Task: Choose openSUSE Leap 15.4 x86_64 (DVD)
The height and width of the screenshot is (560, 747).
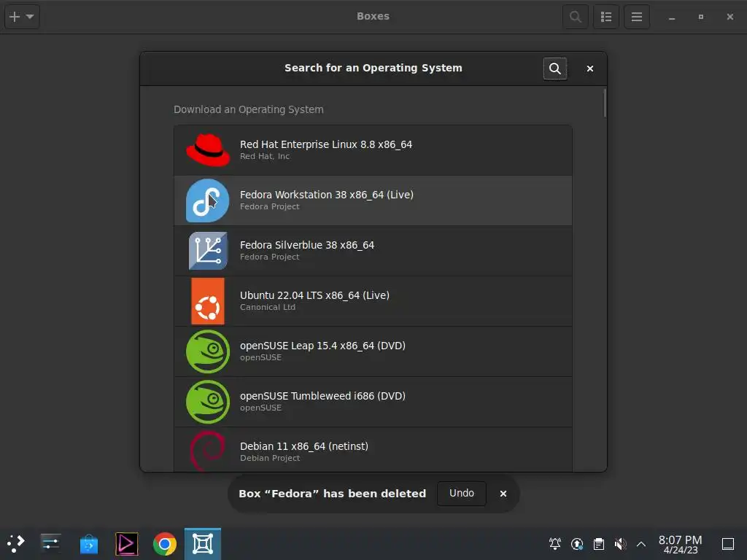Action: pyautogui.click(x=373, y=351)
